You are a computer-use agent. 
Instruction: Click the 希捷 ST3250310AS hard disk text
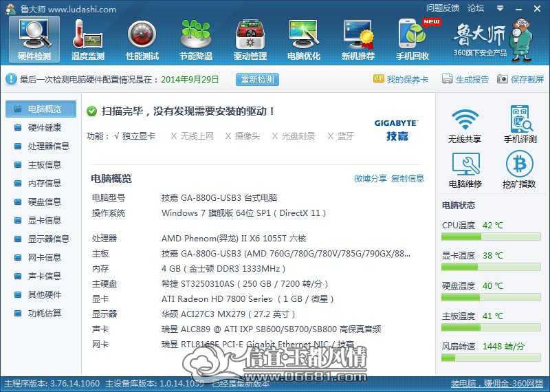coord(245,284)
